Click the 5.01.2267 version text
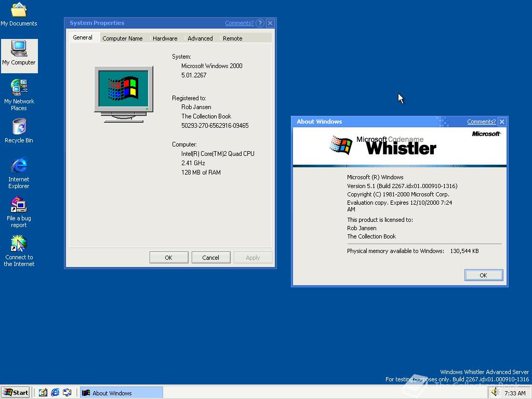The width and height of the screenshot is (532, 399). tap(194, 75)
